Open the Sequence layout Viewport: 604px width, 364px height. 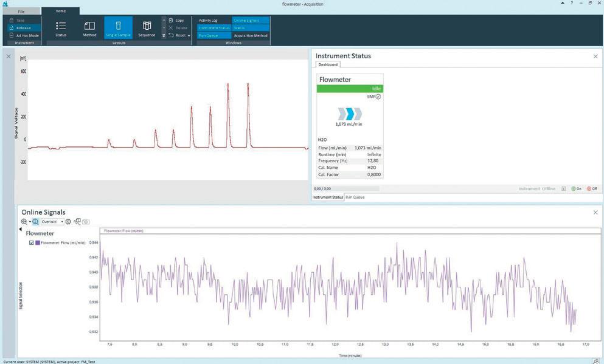[x=147, y=28]
